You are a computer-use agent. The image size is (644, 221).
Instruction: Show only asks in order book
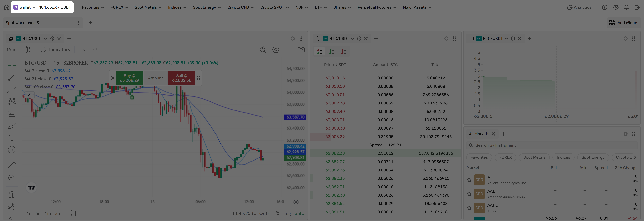[343, 51]
